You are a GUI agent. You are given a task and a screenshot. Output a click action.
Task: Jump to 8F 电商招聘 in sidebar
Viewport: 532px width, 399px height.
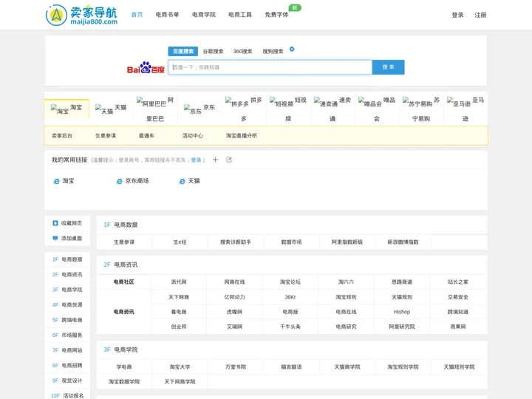(67, 366)
